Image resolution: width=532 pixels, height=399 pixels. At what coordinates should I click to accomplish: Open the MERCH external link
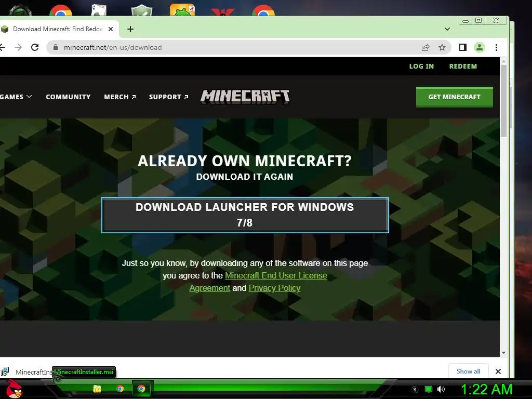(120, 97)
